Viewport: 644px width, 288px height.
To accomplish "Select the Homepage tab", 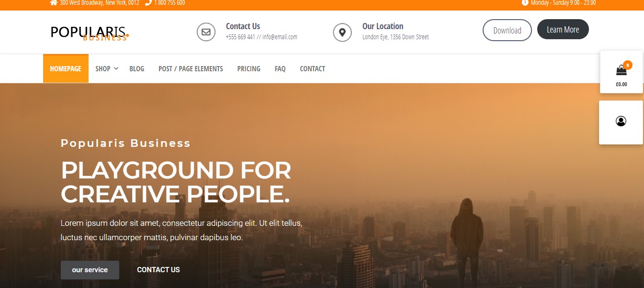I will point(66,68).
